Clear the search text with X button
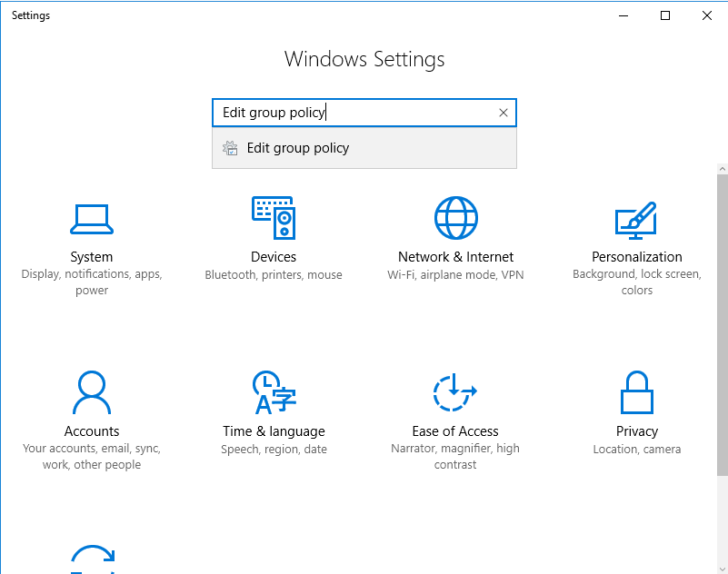This screenshot has height=574, width=728. (x=504, y=113)
